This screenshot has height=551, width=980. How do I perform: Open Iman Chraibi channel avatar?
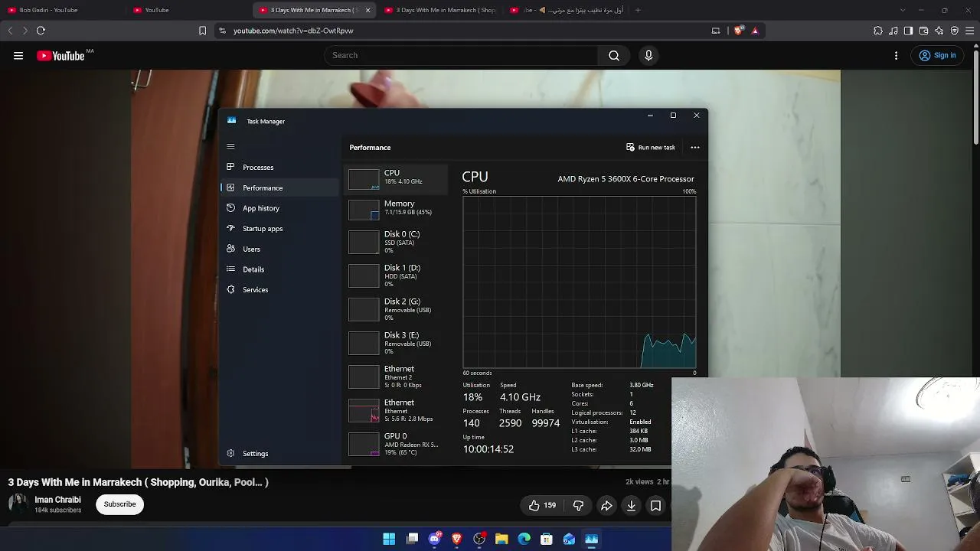point(18,504)
